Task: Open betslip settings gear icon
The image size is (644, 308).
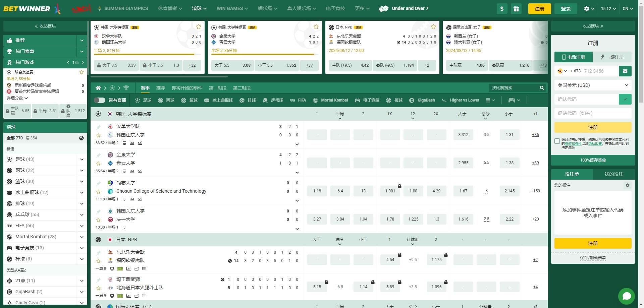Action: [627, 185]
